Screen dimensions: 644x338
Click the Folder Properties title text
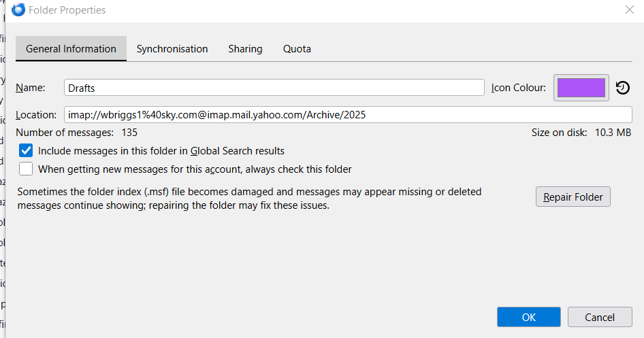tap(68, 10)
